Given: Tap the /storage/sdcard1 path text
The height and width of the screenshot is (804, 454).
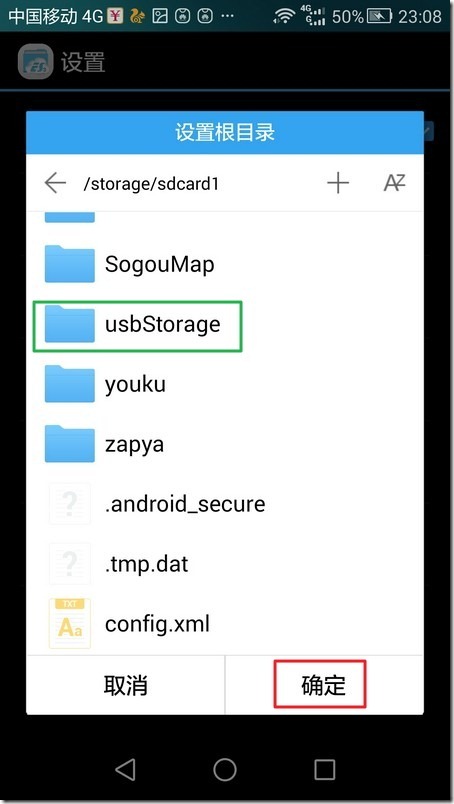Looking at the screenshot, I should [151, 184].
